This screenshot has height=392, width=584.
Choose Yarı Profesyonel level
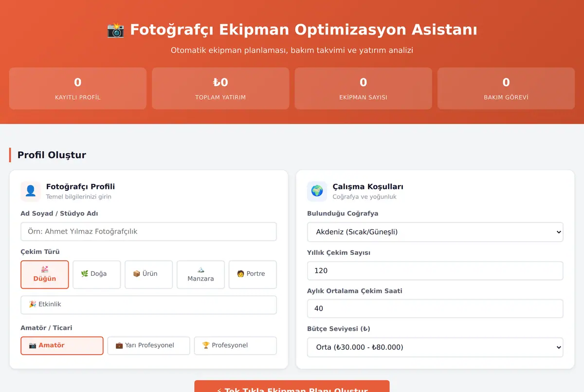tap(148, 346)
